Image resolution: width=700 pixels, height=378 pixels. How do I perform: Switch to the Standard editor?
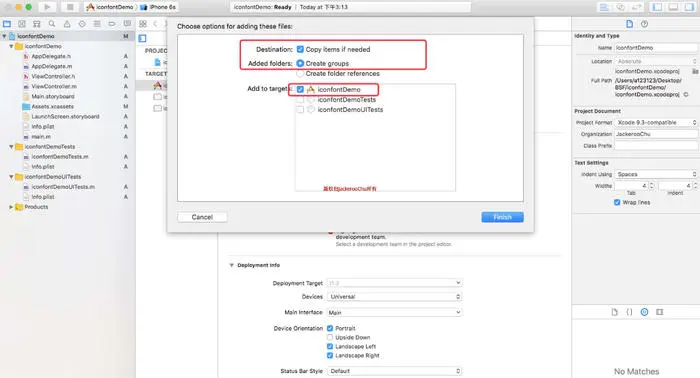tap(604, 7)
